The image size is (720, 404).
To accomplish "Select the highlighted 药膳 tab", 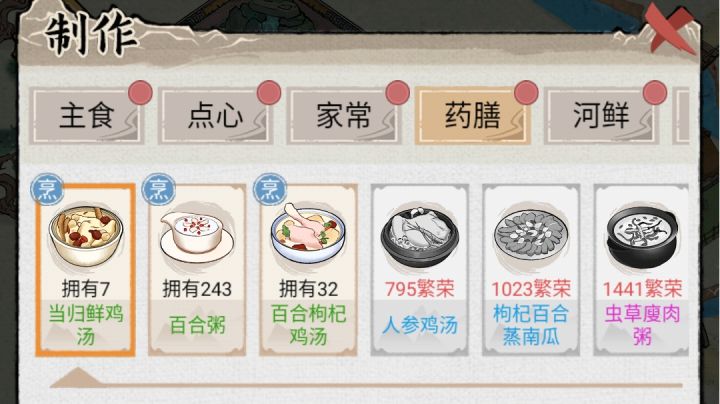I will pyautogui.click(x=472, y=117).
